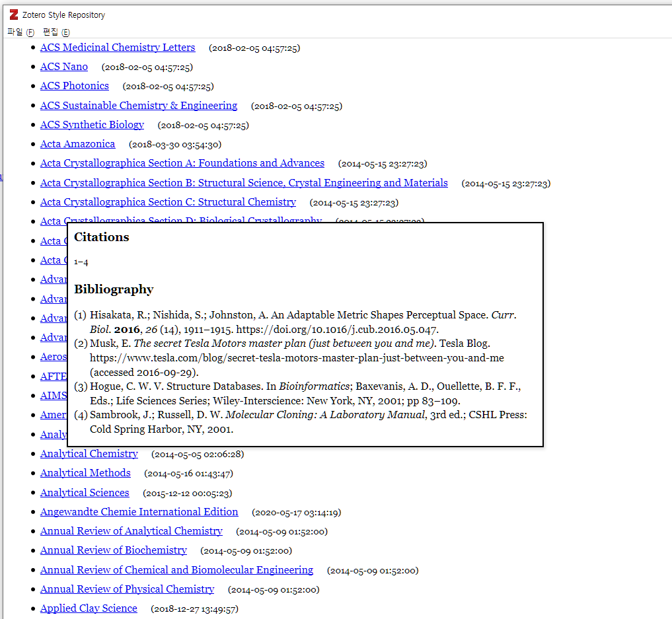Click the Citations heading in preview popup
Image resolution: width=672 pixels, height=619 pixels.
102,237
